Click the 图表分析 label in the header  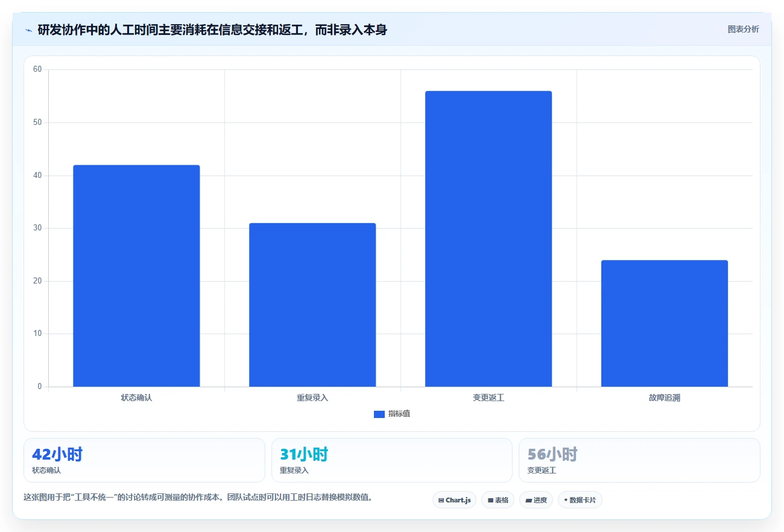coord(743,29)
